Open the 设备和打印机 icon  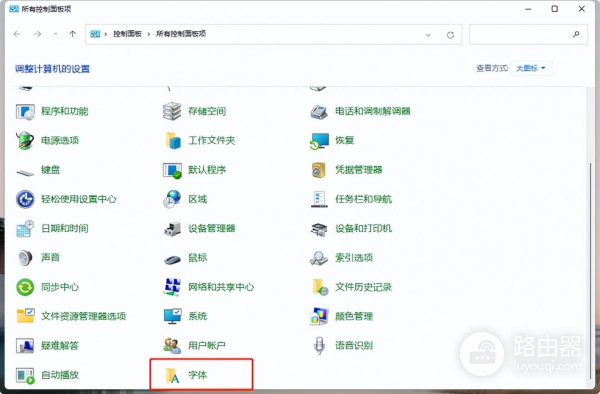[319, 229]
